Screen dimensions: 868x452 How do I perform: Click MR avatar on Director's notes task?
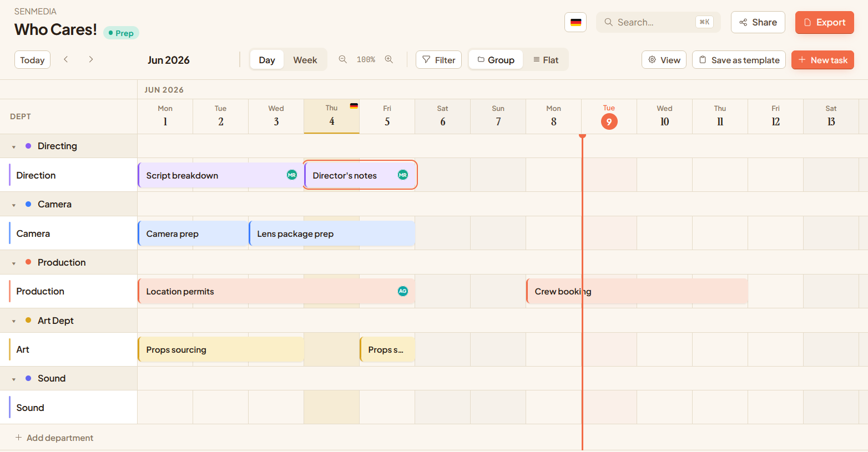[403, 175]
